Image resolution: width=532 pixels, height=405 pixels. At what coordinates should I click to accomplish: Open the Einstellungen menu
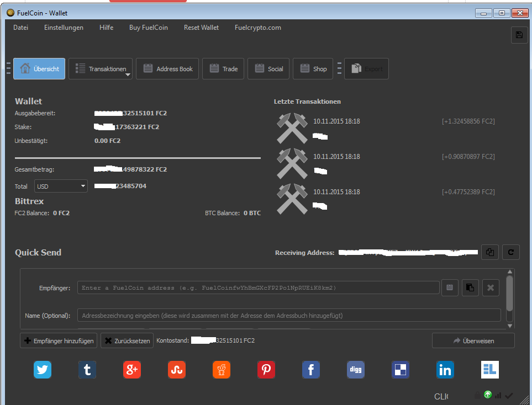[x=64, y=28]
